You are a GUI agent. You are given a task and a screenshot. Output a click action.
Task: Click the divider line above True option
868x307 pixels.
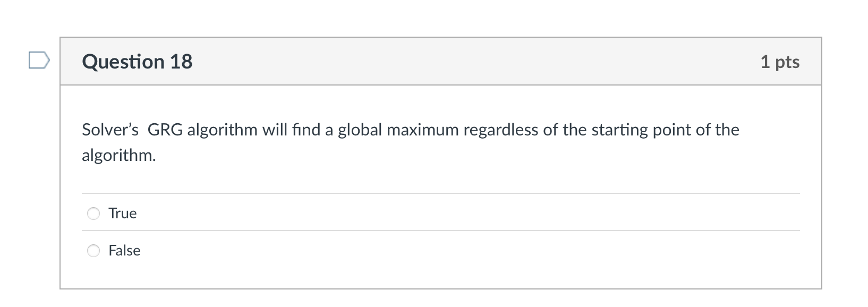tap(440, 193)
